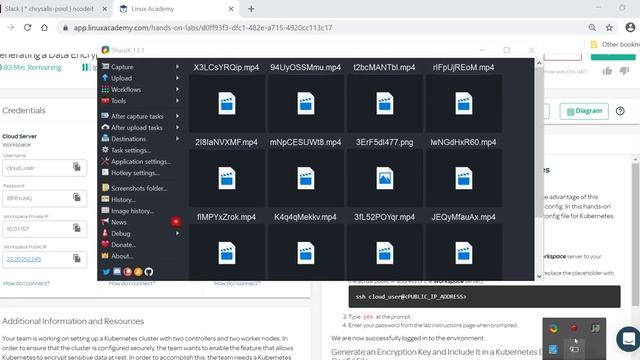Click the About crown icon
Image resolution: width=640 pixels, height=360 pixels.
pos(105,256)
